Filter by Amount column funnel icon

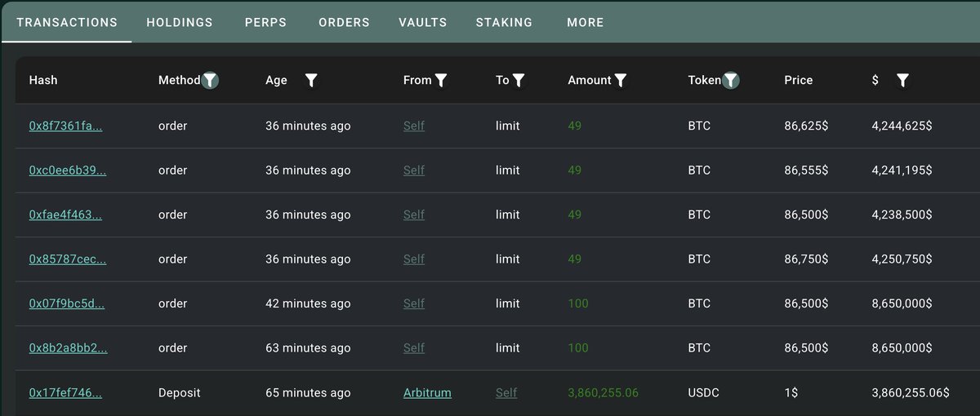click(x=621, y=80)
